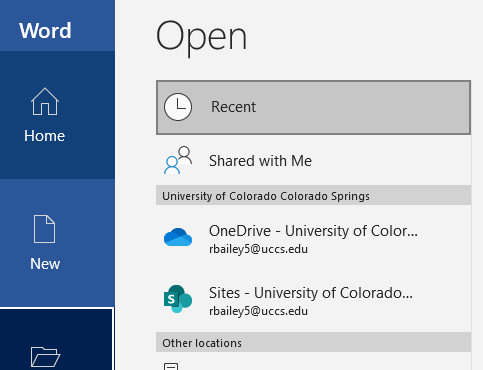Click the partially visible icon under Other locations
This screenshot has height=370, width=483.
coord(171,366)
